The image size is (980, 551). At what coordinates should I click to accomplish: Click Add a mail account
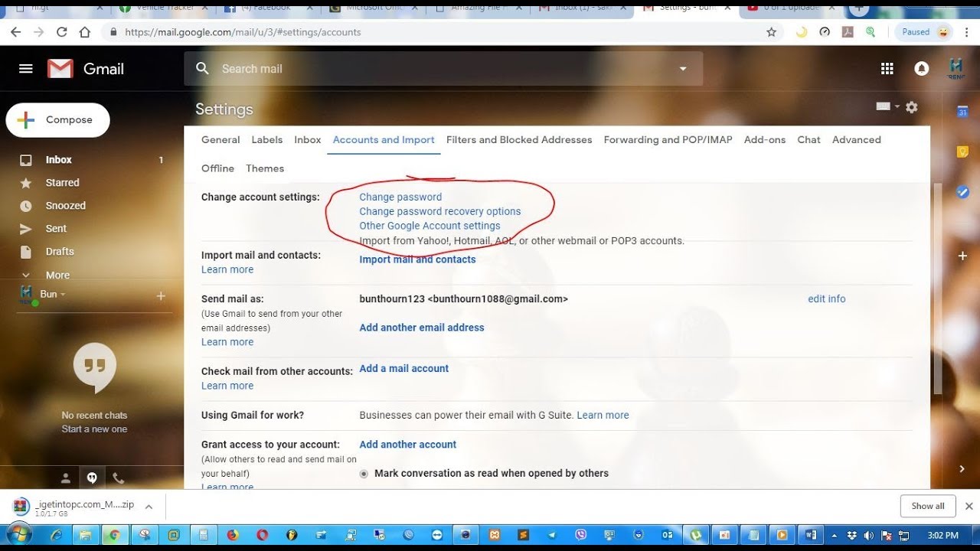(404, 368)
